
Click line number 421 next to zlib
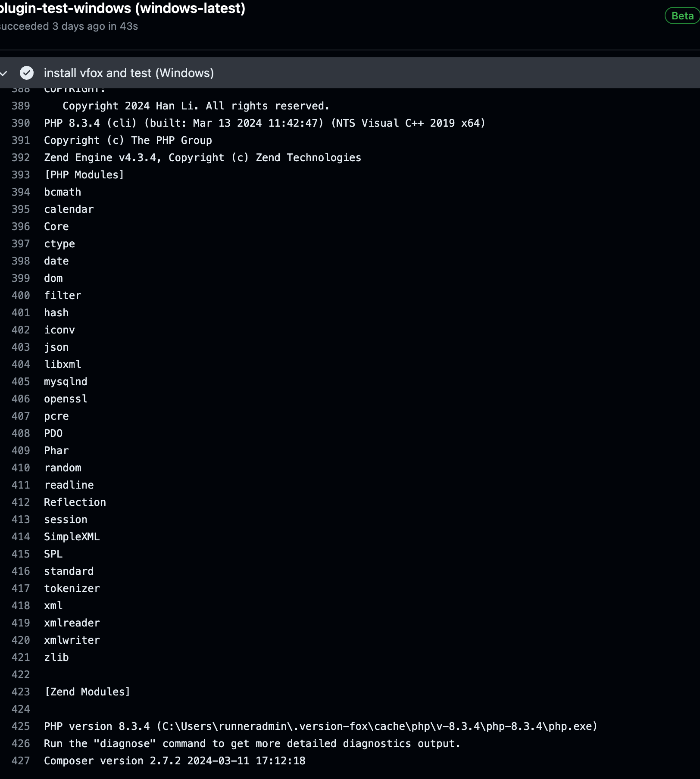20,657
